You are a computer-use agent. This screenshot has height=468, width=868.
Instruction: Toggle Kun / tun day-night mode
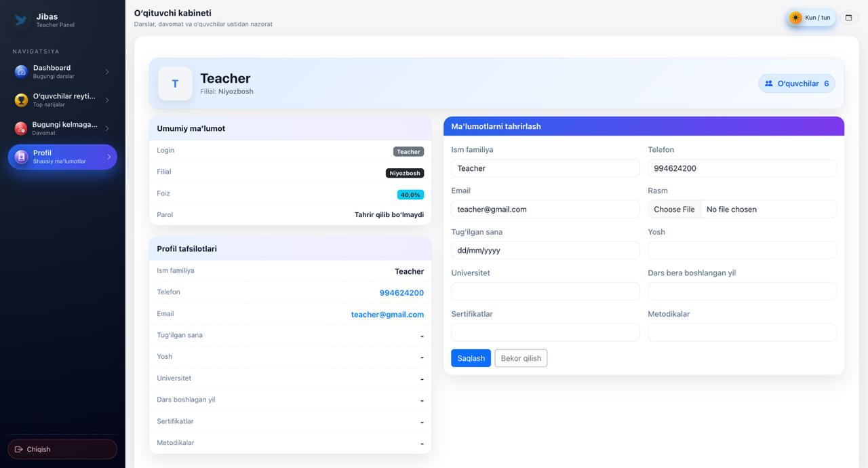(x=810, y=18)
